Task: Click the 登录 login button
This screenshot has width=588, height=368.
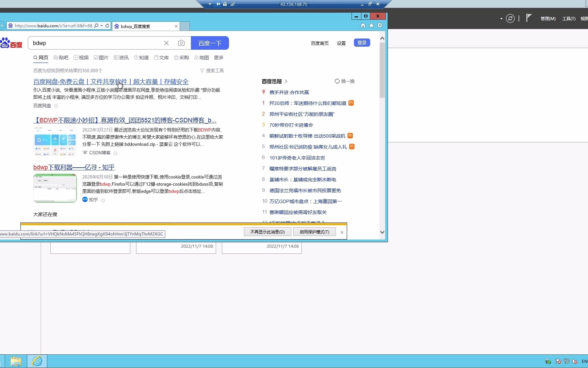Action: click(x=362, y=43)
